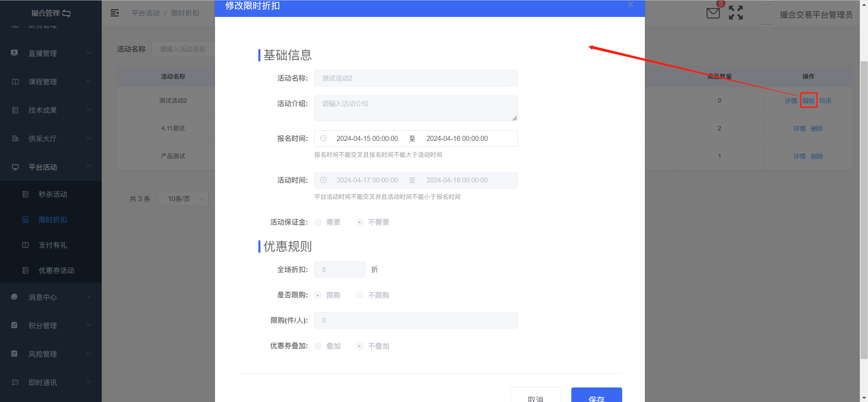Click the clock icon in 报名时间 field
This screenshot has height=402, width=868.
pyautogui.click(x=323, y=138)
